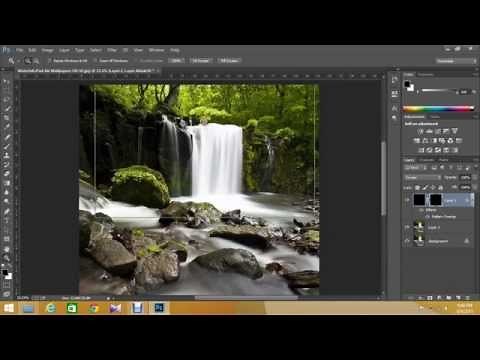Open the Layer menu
The height and width of the screenshot is (360, 480).
pyautogui.click(x=64, y=50)
